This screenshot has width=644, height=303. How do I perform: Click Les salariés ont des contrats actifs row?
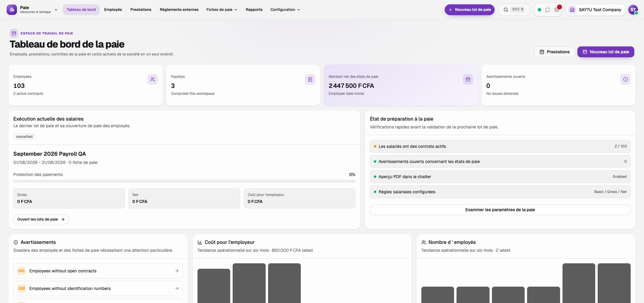500,146
